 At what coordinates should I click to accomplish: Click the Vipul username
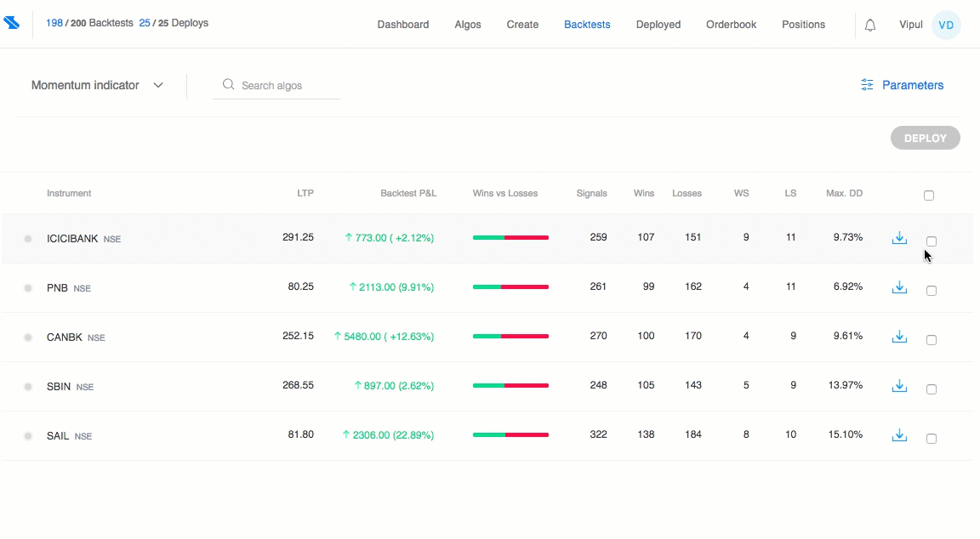910,25
